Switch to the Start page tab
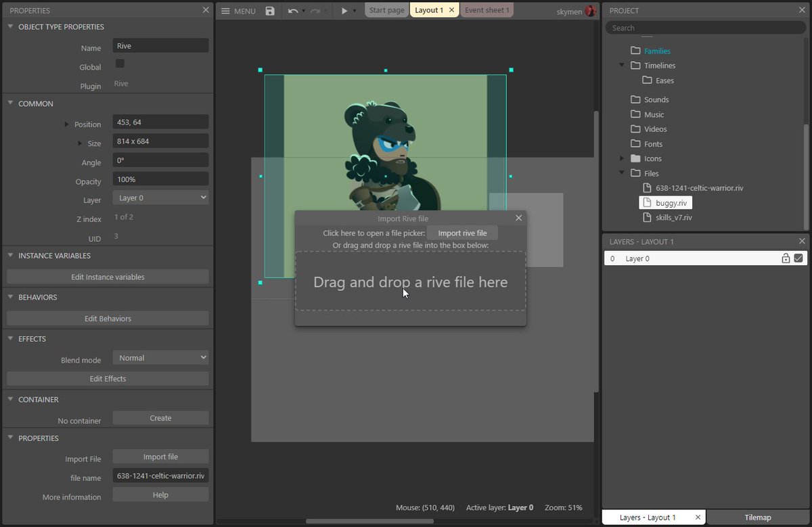Screen dimensions: 812x527 387,10
